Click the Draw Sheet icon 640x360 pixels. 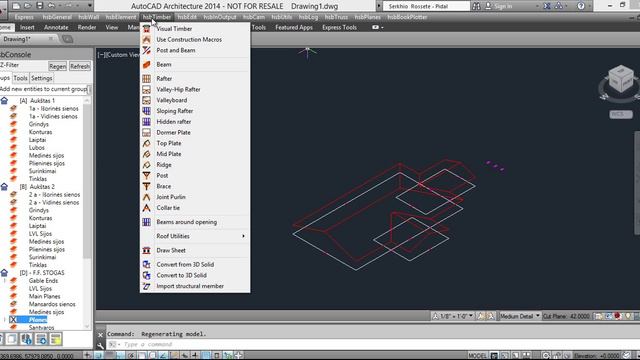(x=147, y=251)
